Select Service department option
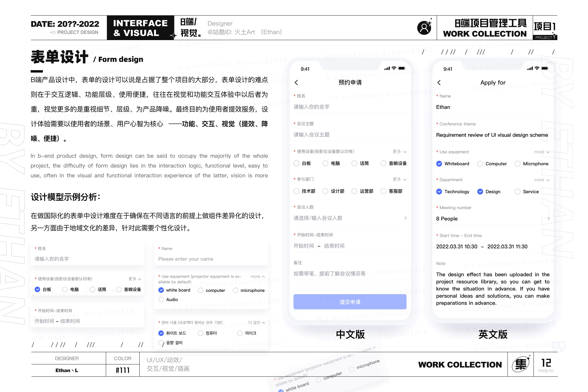 coord(518,192)
